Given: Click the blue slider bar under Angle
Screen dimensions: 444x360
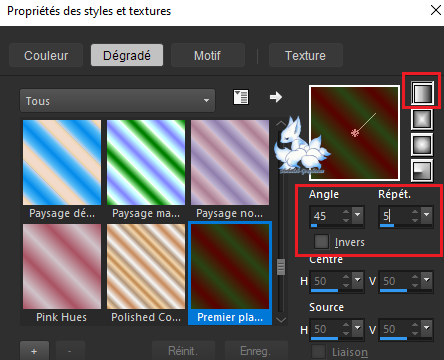Looking at the screenshot, I should pyautogui.click(x=314, y=226).
